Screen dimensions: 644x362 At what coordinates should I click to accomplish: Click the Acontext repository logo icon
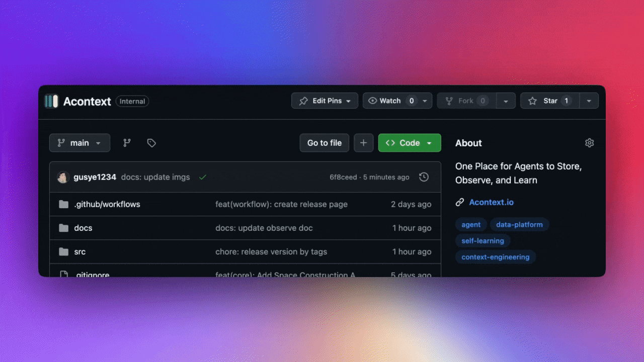point(51,101)
